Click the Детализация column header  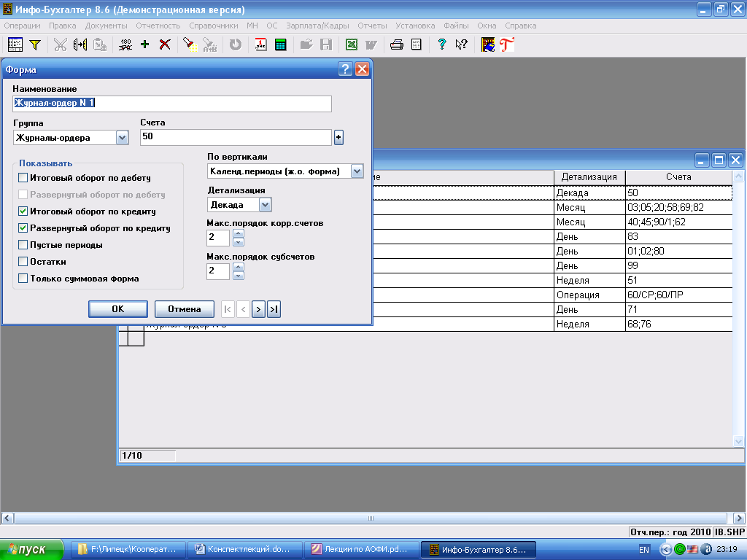[x=589, y=177]
